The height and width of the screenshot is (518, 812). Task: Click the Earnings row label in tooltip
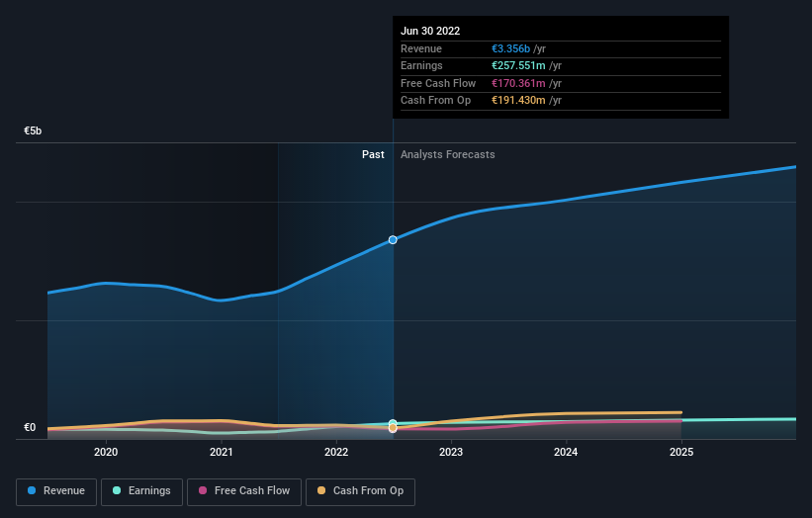point(421,65)
